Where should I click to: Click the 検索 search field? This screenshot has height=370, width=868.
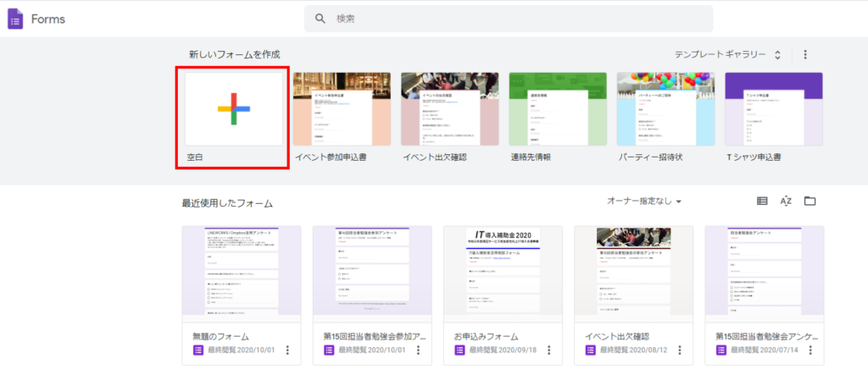pyautogui.click(x=509, y=19)
